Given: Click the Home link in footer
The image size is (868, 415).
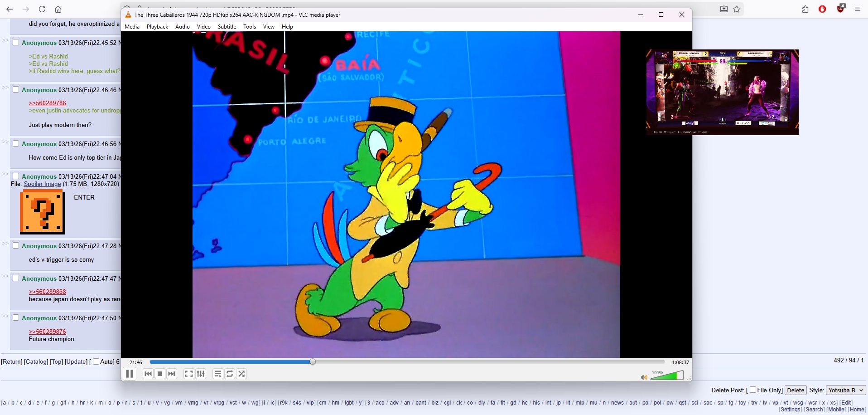Looking at the screenshot, I should point(857,409).
